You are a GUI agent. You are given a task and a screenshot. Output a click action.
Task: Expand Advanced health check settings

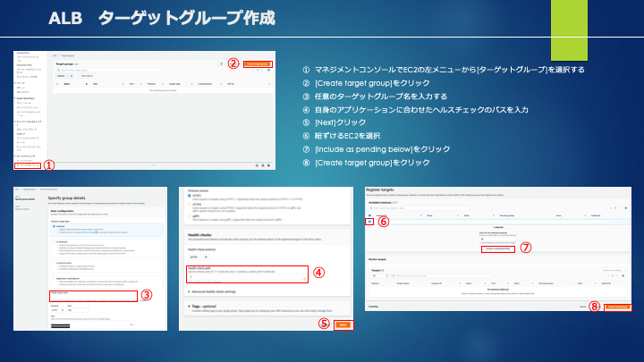point(212,291)
